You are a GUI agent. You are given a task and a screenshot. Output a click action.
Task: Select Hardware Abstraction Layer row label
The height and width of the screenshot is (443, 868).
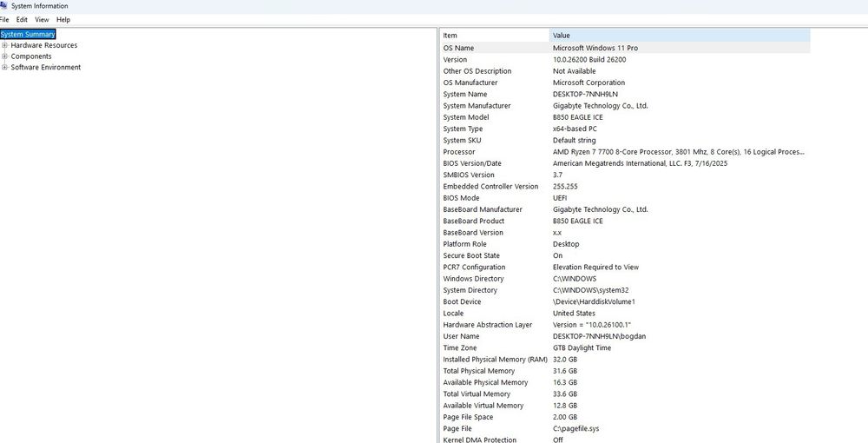coord(487,325)
